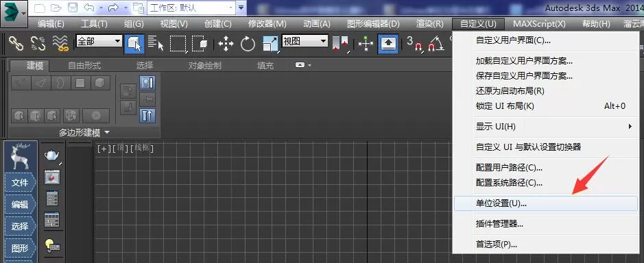The image size is (644, 263).
Task: Click Use Pivot Point Center icon
Action: point(341,44)
